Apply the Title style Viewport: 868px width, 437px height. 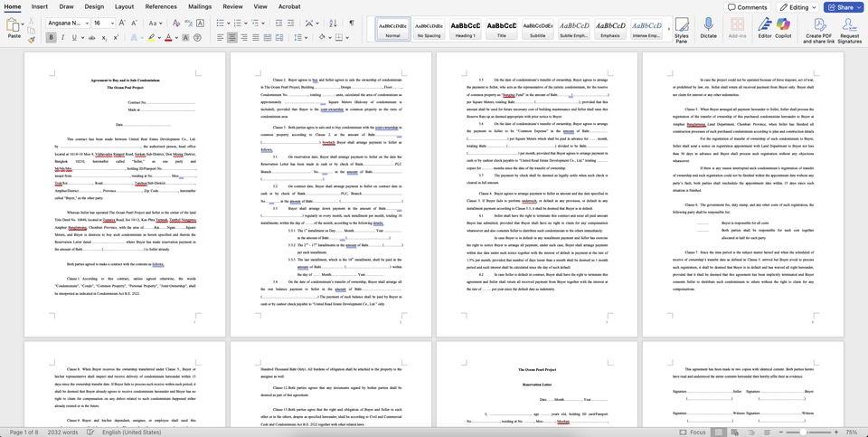502,29
